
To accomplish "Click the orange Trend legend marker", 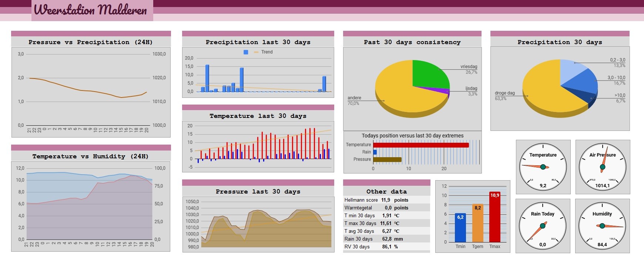I will 256,52.
